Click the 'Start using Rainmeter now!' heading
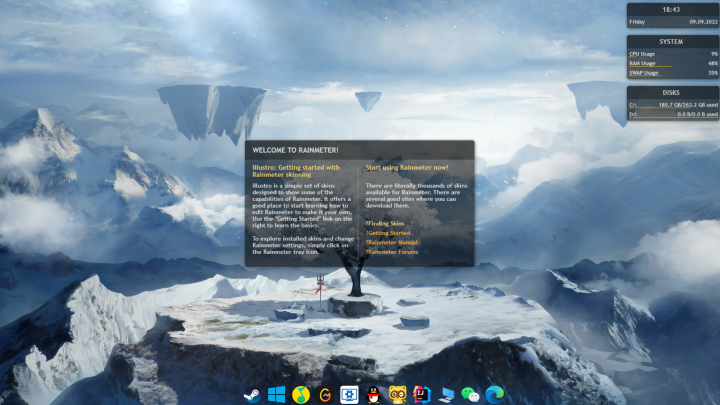 [x=407, y=168]
